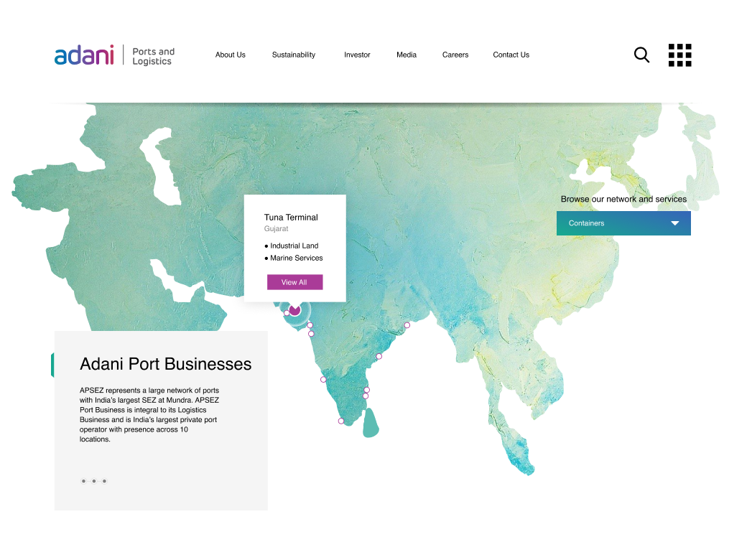Select the active Tuna Terminal map marker
Image resolution: width=747 pixels, height=560 pixels.
[x=295, y=310]
